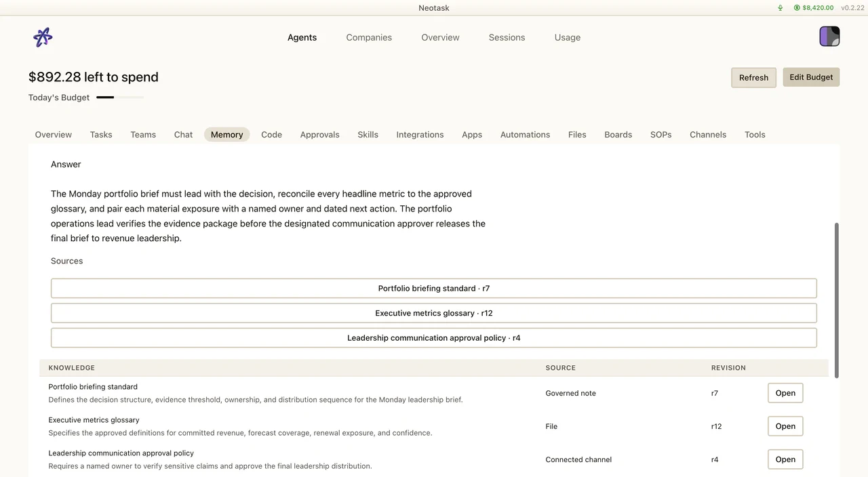Switch to the Automations tab
Screen dimensions: 868x477
coord(525,135)
